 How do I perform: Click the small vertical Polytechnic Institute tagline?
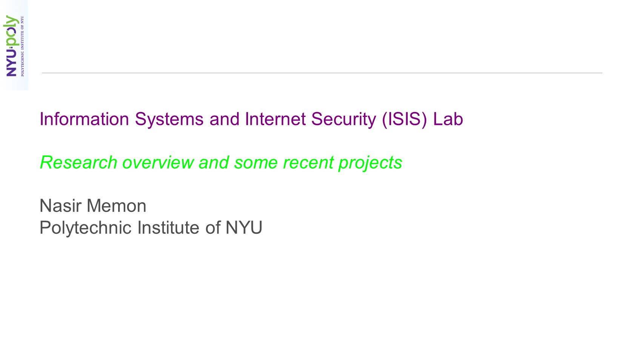point(23,46)
